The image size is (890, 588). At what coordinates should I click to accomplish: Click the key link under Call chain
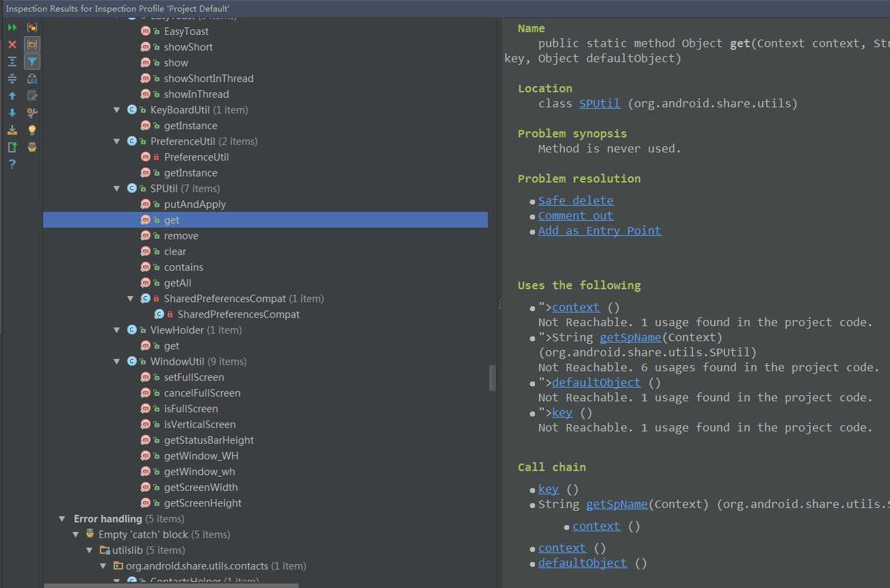tap(549, 489)
